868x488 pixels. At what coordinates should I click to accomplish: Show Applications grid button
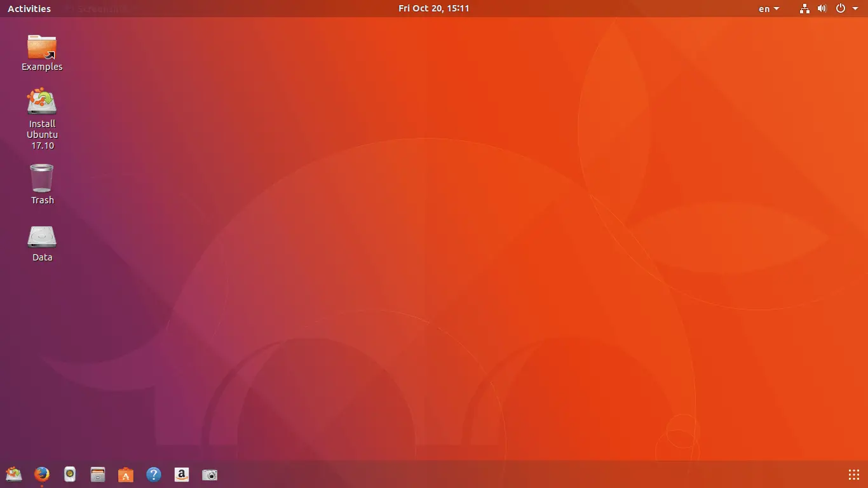[854, 475]
